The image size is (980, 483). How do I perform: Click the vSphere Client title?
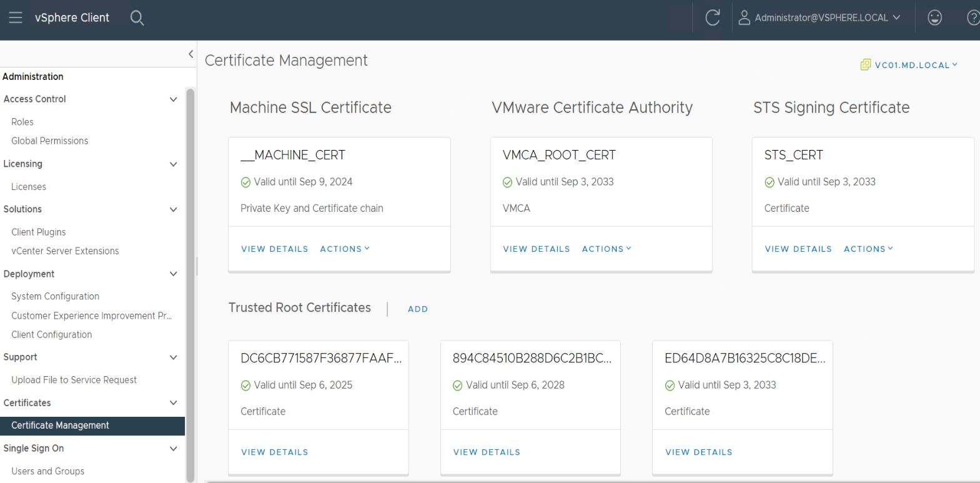tap(72, 17)
